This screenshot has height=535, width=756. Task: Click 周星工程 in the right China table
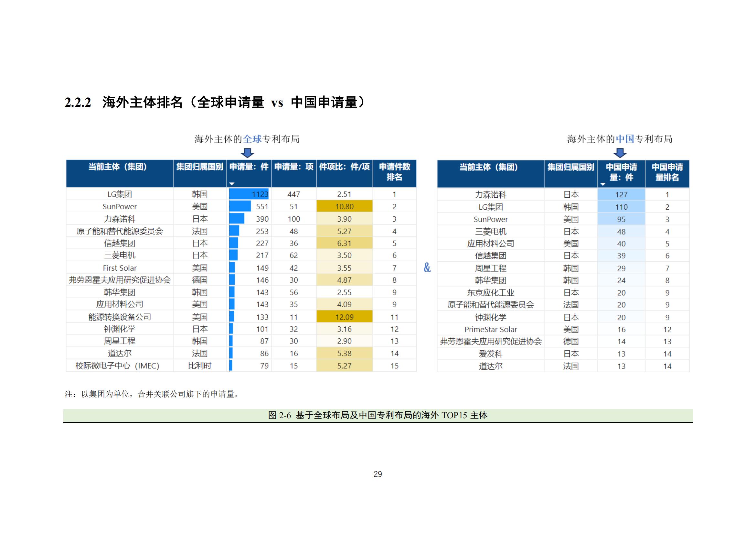(491, 268)
